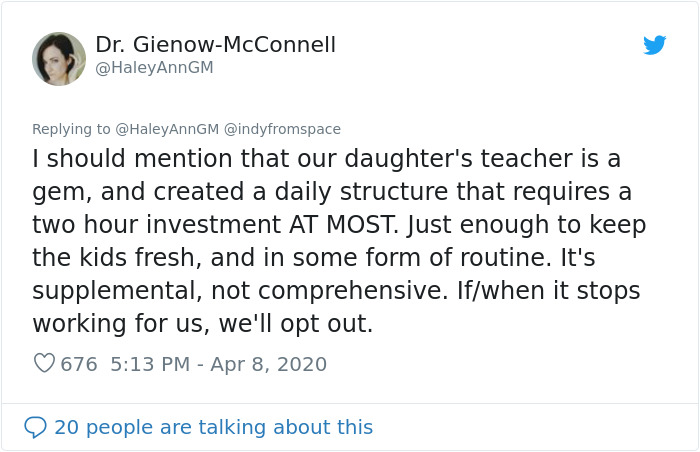Open 20 people are talking about this
Image resolution: width=700 pixels, height=452 pixels.
213,427
